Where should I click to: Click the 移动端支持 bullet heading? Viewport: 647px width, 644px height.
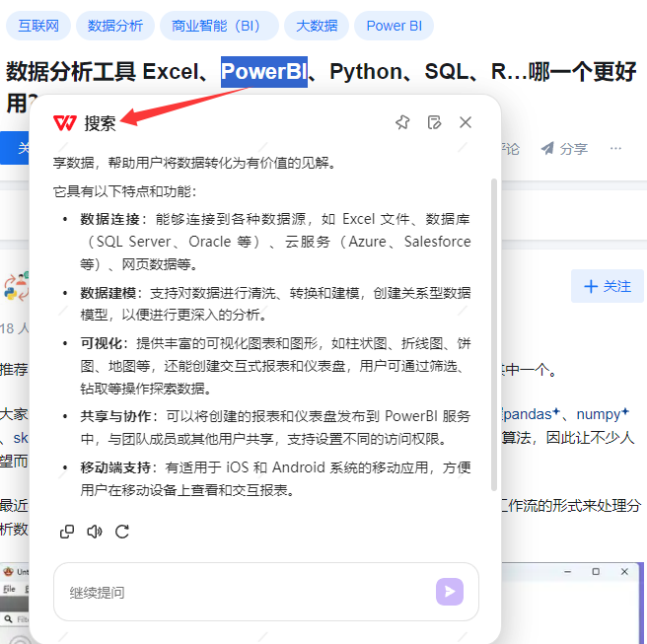point(115,467)
